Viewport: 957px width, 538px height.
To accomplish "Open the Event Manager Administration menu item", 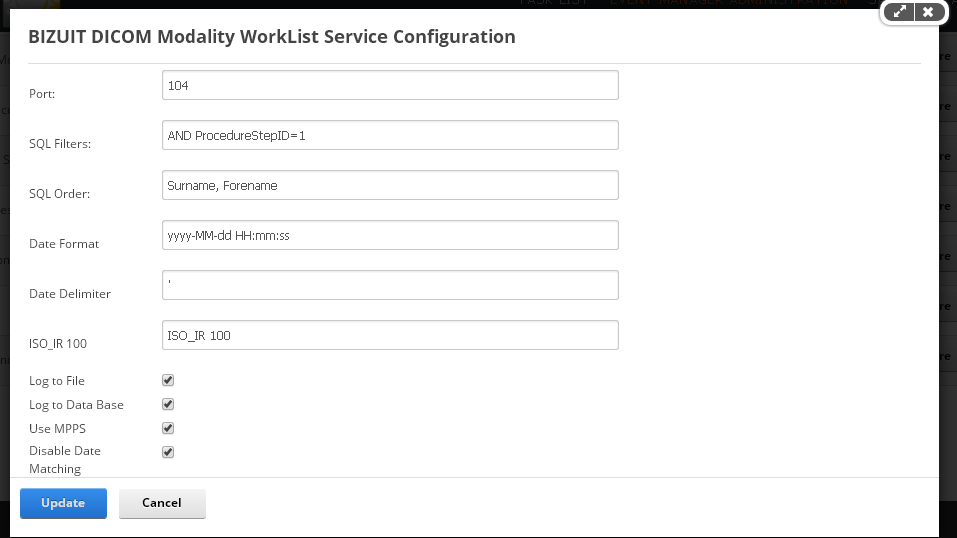I will pyautogui.click(x=729, y=2).
